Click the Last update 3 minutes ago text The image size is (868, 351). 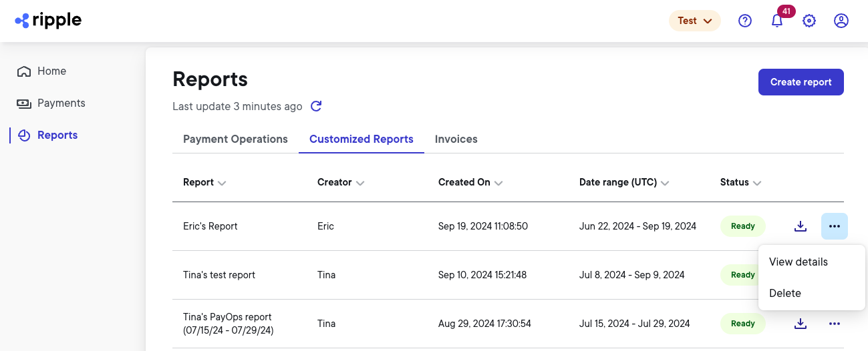237,106
